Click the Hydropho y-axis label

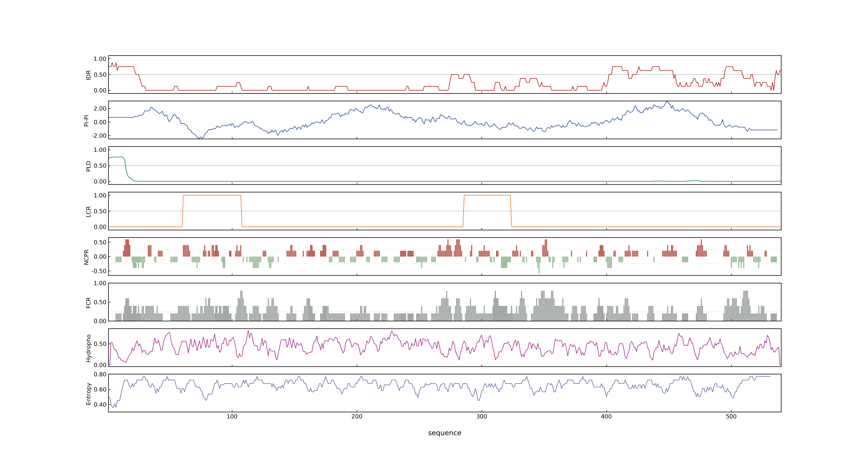(88, 348)
